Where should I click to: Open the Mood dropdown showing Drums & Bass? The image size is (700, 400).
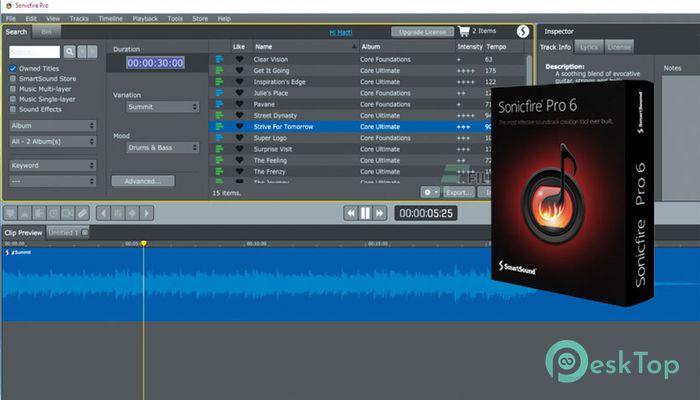(x=162, y=147)
